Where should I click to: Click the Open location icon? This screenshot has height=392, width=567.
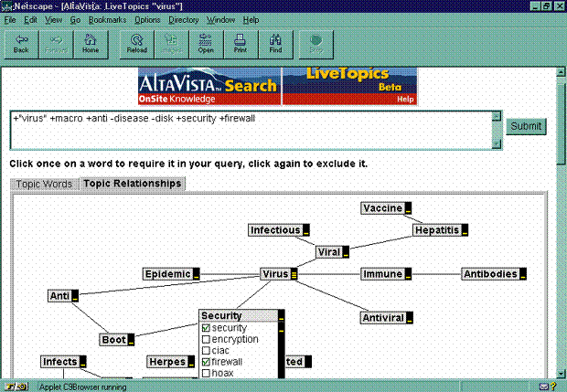[x=206, y=44]
